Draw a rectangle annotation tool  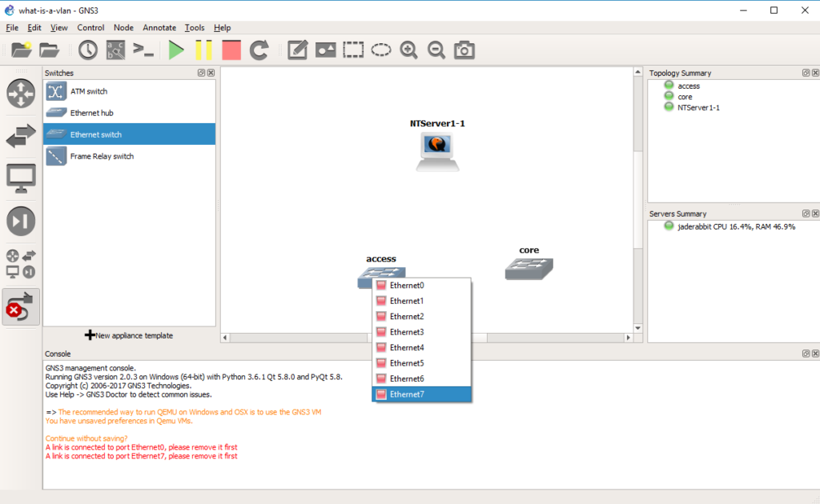[353, 50]
